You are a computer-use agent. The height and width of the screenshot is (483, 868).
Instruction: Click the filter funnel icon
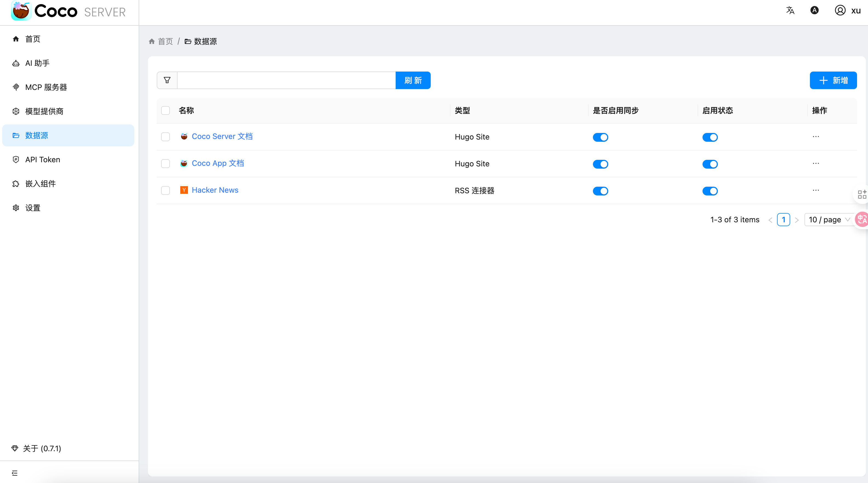(x=167, y=80)
